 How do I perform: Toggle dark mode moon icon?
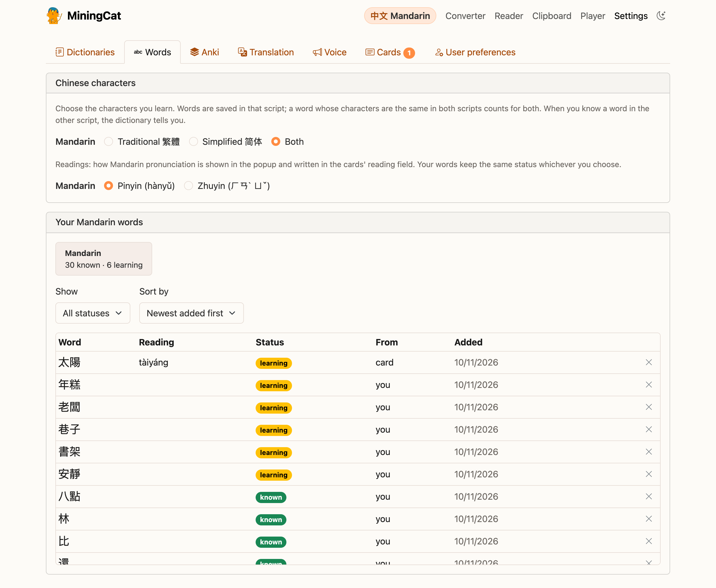point(661,16)
